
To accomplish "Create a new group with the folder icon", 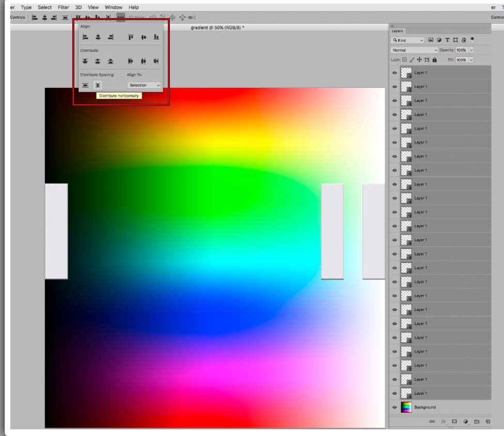I will [477, 422].
